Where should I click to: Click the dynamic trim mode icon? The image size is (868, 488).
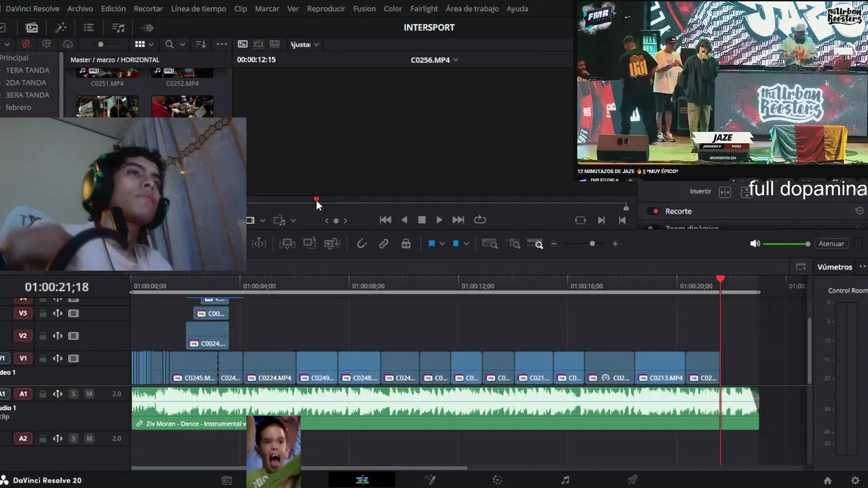pos(259,244)
